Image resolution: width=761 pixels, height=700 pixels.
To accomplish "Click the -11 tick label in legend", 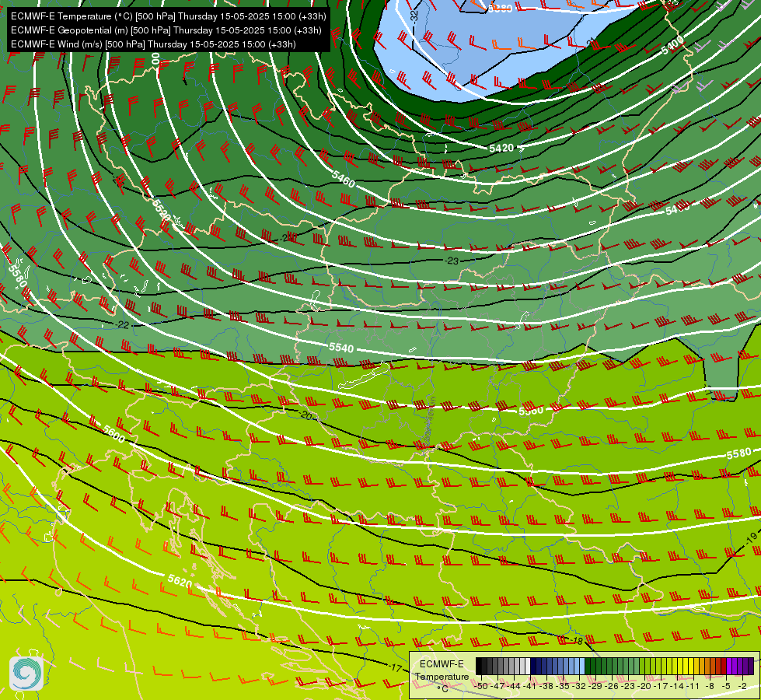I will (693, 686).
